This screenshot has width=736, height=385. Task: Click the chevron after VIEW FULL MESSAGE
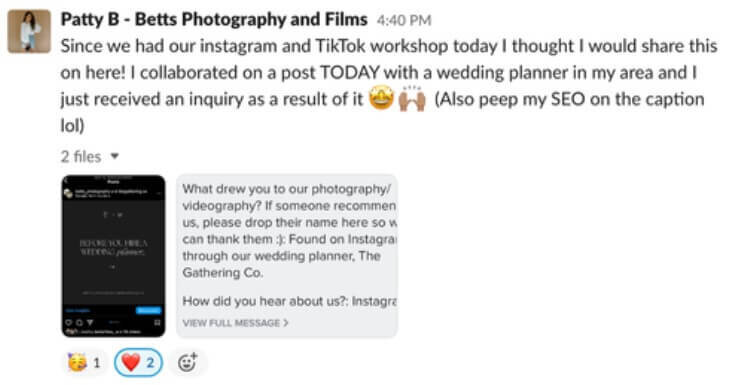tap(285, 323)
